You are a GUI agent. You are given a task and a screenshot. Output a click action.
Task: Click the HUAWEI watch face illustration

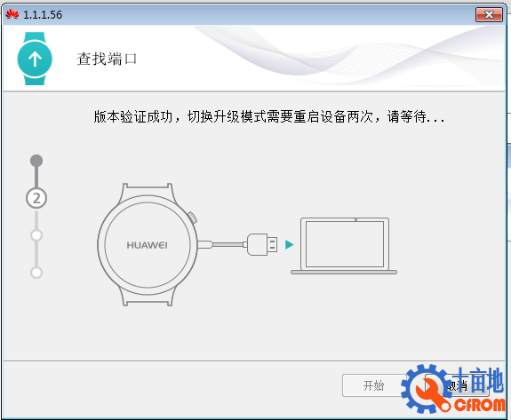(148, 245)
